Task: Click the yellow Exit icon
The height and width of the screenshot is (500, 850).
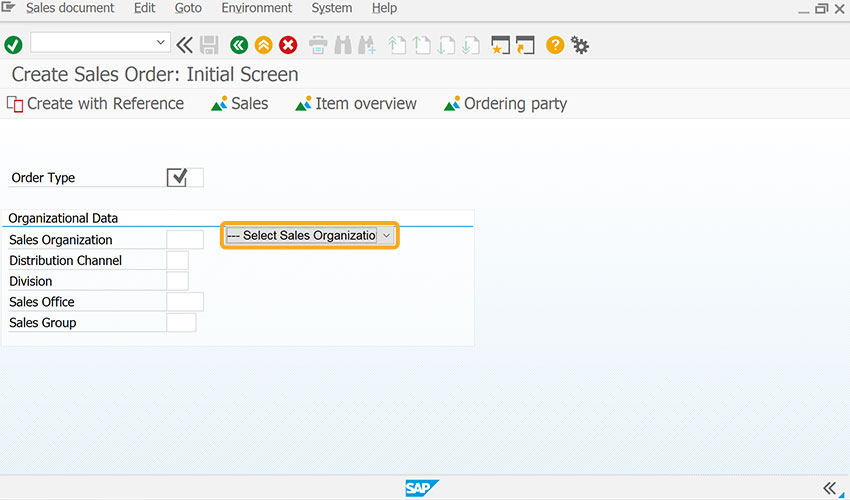Action: point(264,45)
